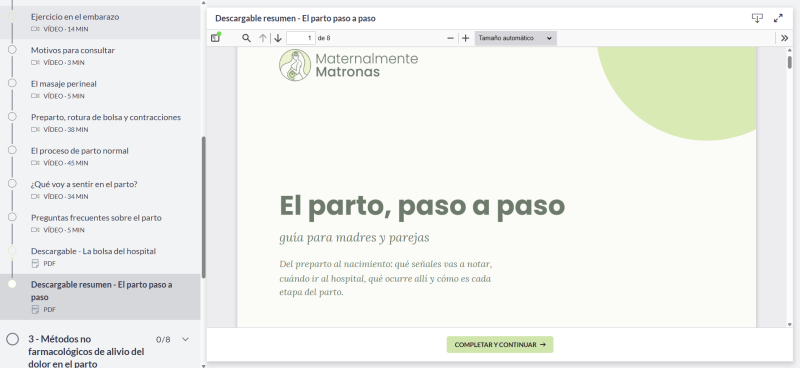Mark Preparto, rotura de bolsa completion circle
Screen dimensions: 800x368
12,116
